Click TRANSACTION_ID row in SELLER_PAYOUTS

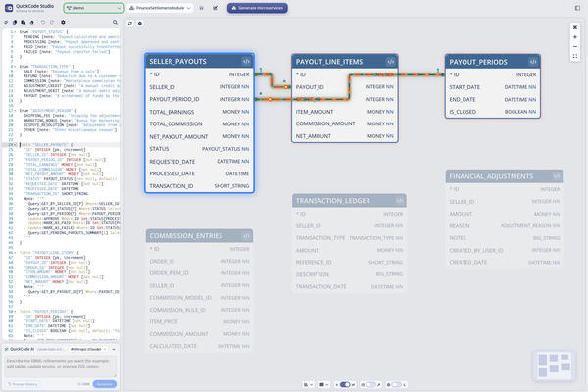click(x=199, y=186)
